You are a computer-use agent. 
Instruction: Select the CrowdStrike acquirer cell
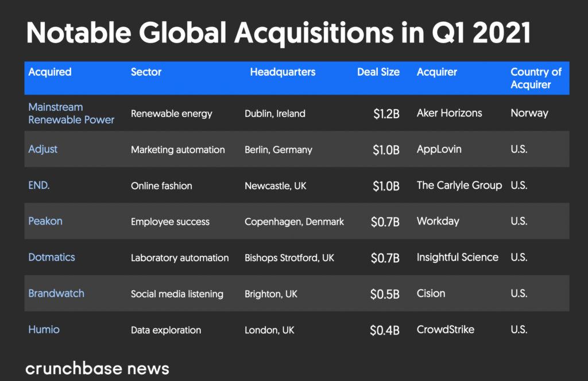445,329
